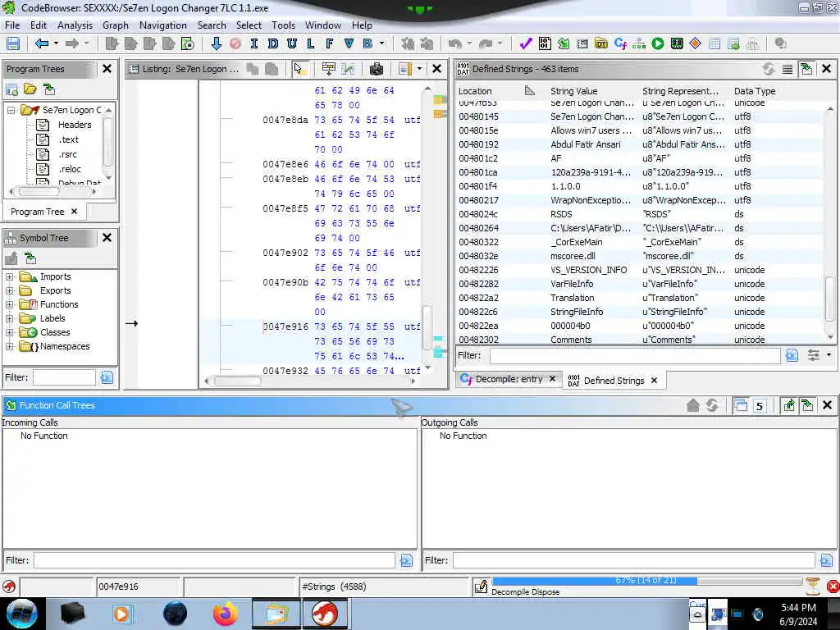Screen dimensions: 840x630
Task: Click the Incoming Calls filter field
Action: pyautogui.click(x=214, y=560)
